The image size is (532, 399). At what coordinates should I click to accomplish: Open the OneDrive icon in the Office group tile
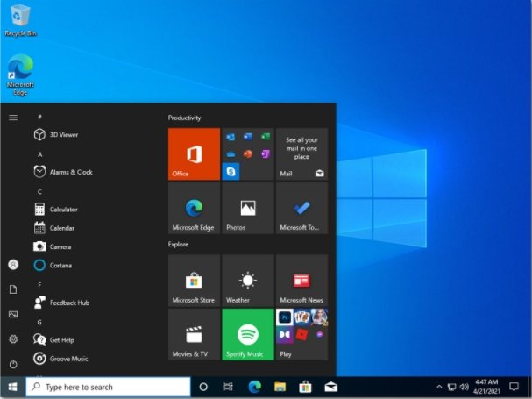point(231,154)
